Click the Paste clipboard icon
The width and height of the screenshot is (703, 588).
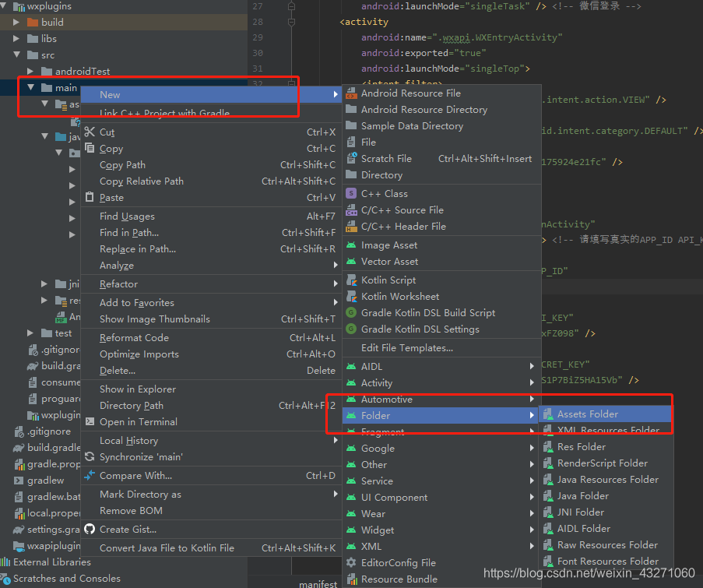point(90,197)
